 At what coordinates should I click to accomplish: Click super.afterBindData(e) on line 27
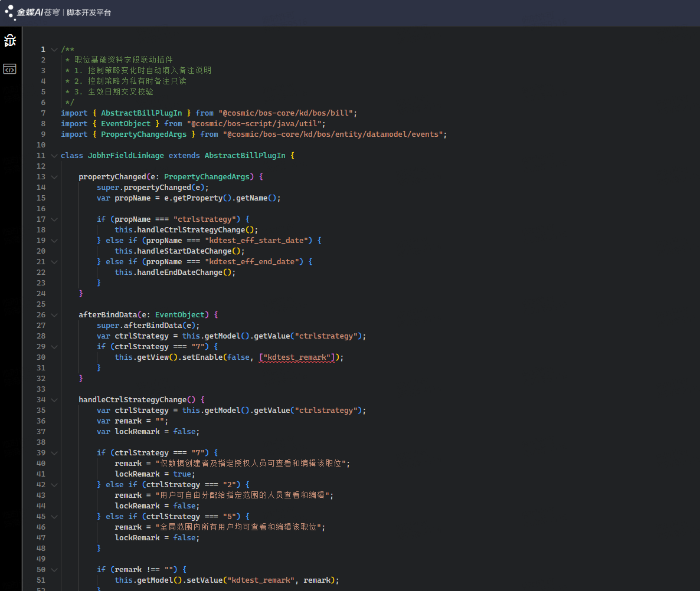click(146, 326)
